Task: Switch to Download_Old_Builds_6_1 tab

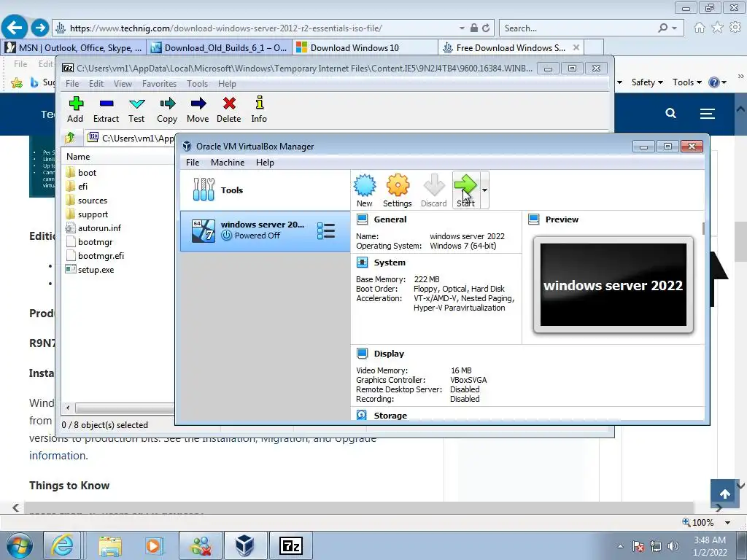Action: tap(219, 47)
